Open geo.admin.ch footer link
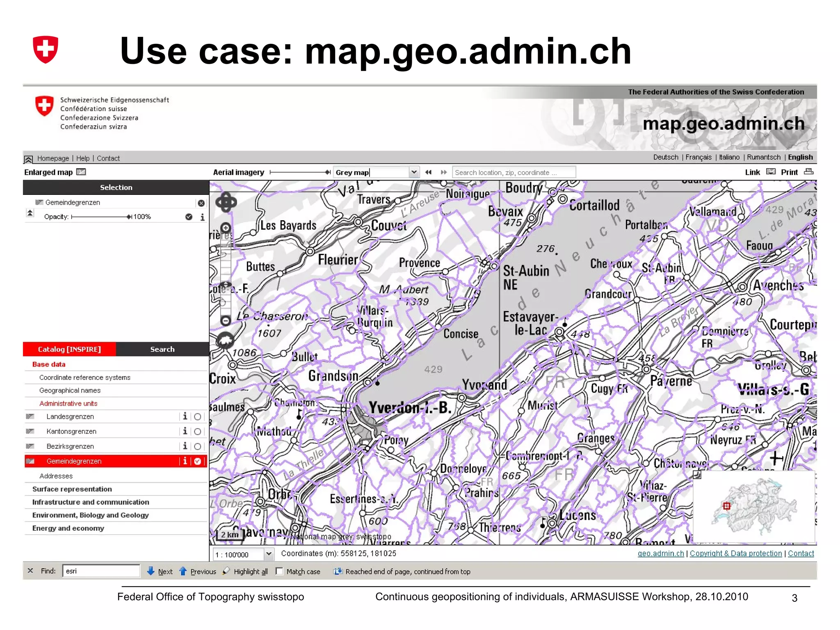840x630 pixels. [x=661, y=553]
